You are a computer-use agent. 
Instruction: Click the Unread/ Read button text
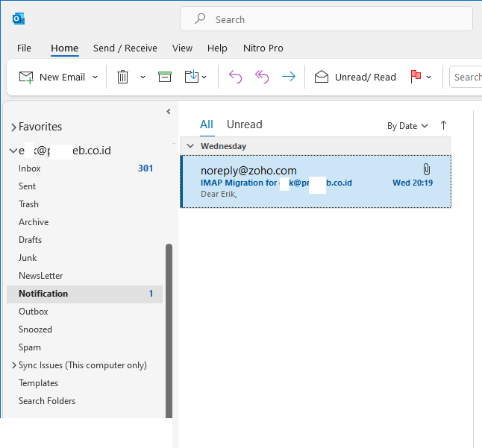click(366, 77)
